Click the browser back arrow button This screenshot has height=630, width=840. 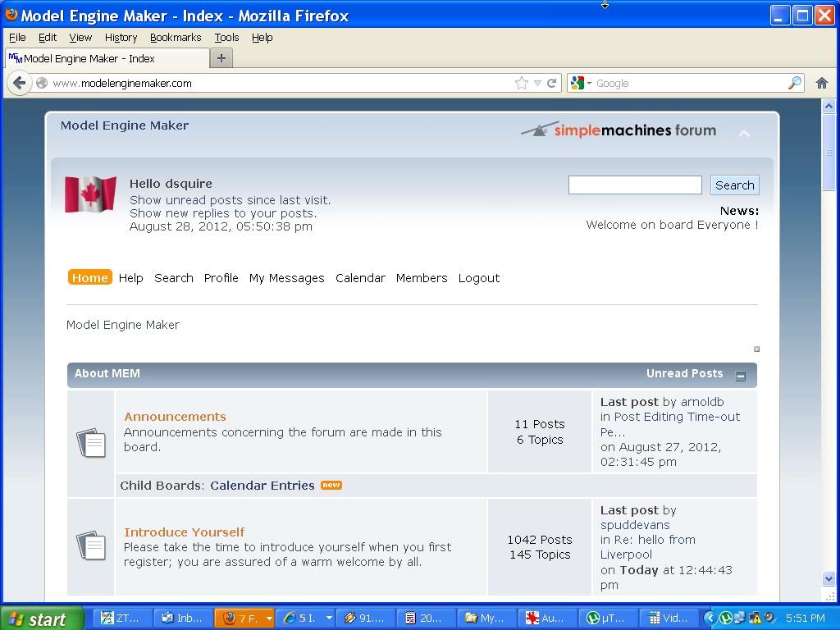(x=20, y=83)
